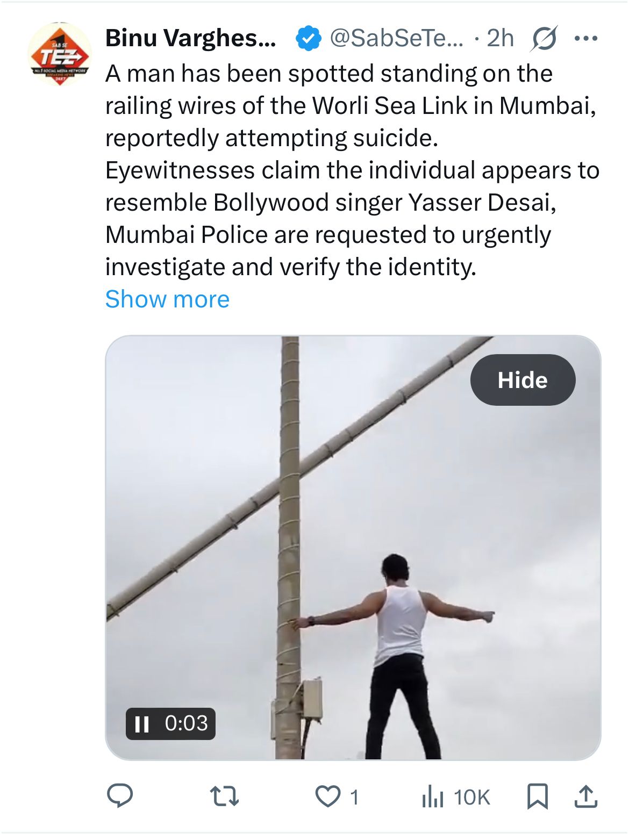The height and width of the screenshot is (840, 629).
Task: Click the 10K views count
Action: (x=472, y=798)
